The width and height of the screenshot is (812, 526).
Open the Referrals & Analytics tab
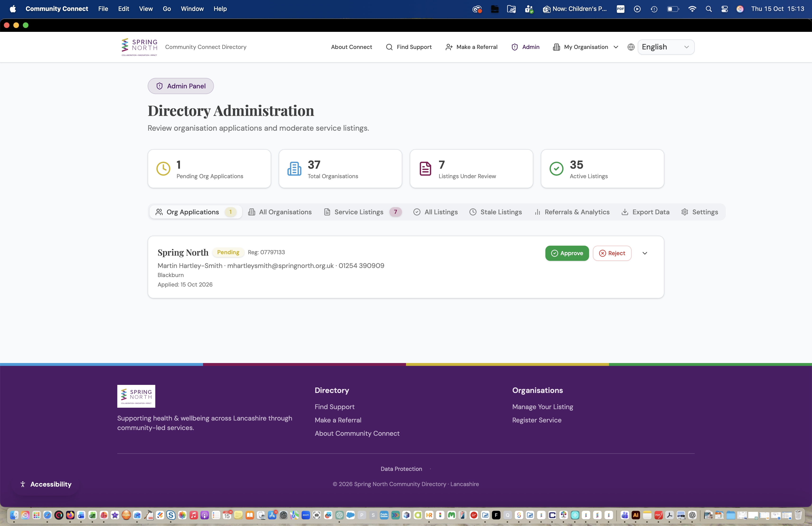point(571,212)
